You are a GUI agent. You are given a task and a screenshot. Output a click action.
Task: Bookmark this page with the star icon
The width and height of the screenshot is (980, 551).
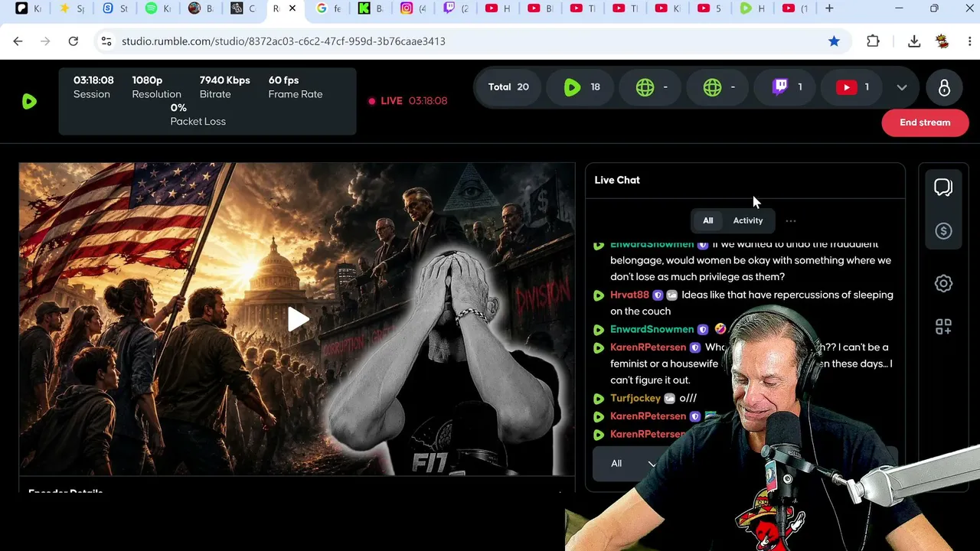point(834,41)
